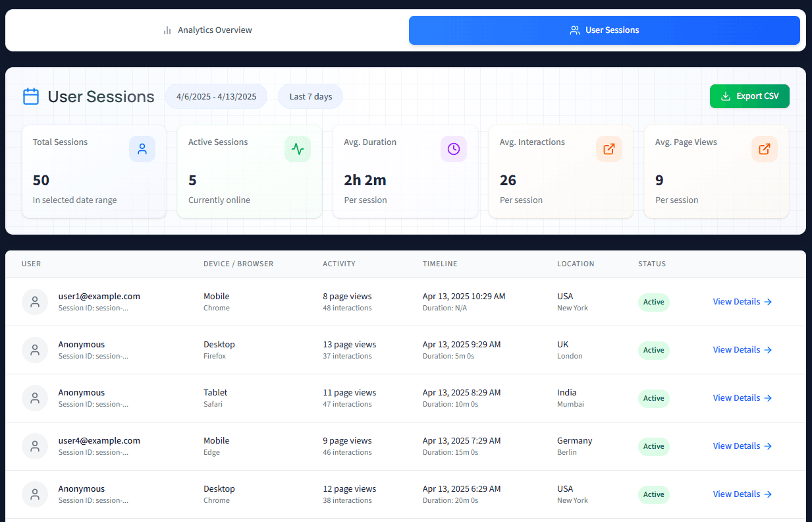Click the Active Sessions value 5

click(x=192, y=181)
